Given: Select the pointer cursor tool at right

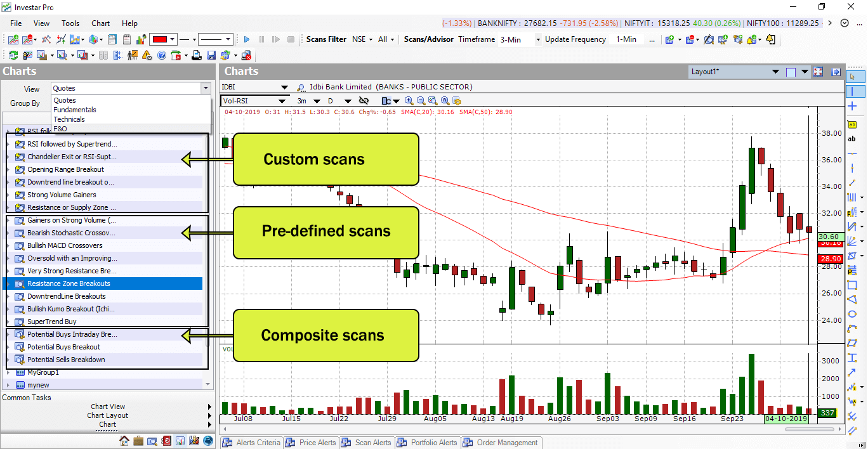Looking at the screenshot, I should click(852, 77).
